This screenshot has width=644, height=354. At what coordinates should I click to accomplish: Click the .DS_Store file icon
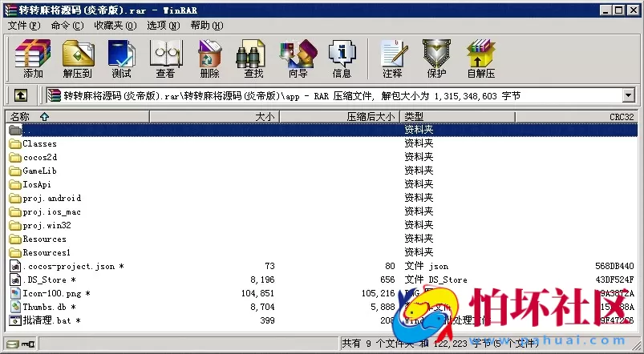[15, 280]
